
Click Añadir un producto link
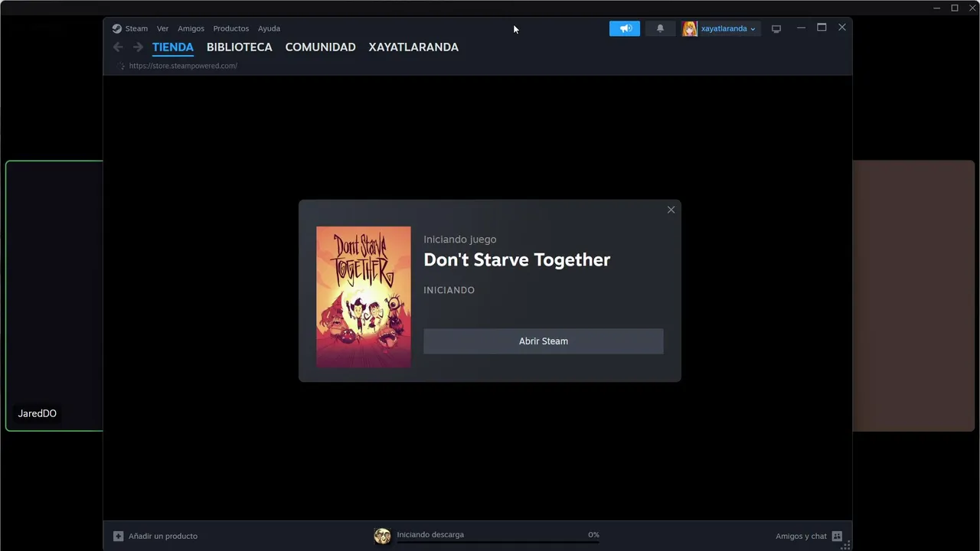pos(162,536)
